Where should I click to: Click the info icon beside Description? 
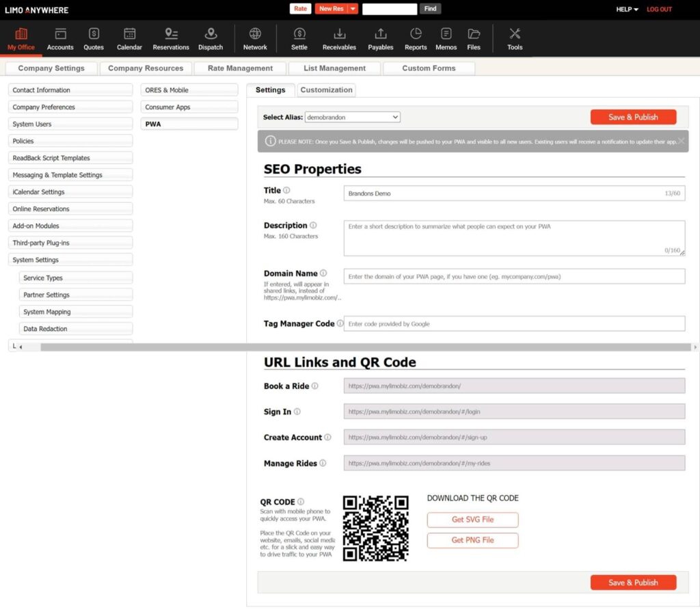pyautogui.click(x=313, y=225)
